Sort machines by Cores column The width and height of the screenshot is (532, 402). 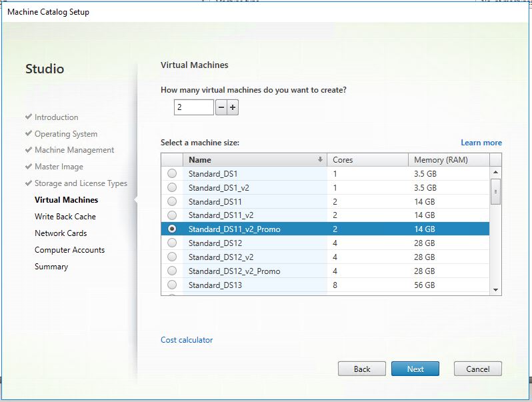point(367,160)
